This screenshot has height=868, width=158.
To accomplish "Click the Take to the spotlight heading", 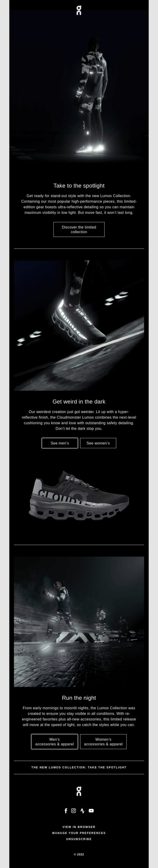I will click(79, 185).
